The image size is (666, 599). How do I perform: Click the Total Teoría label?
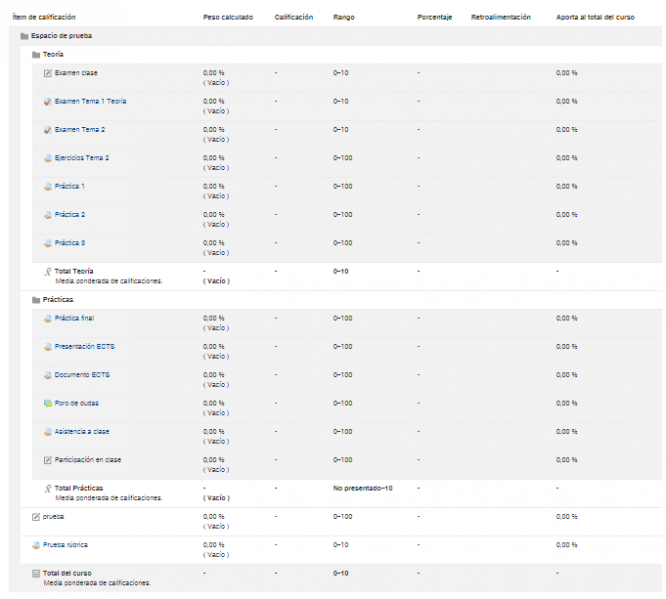74,271
